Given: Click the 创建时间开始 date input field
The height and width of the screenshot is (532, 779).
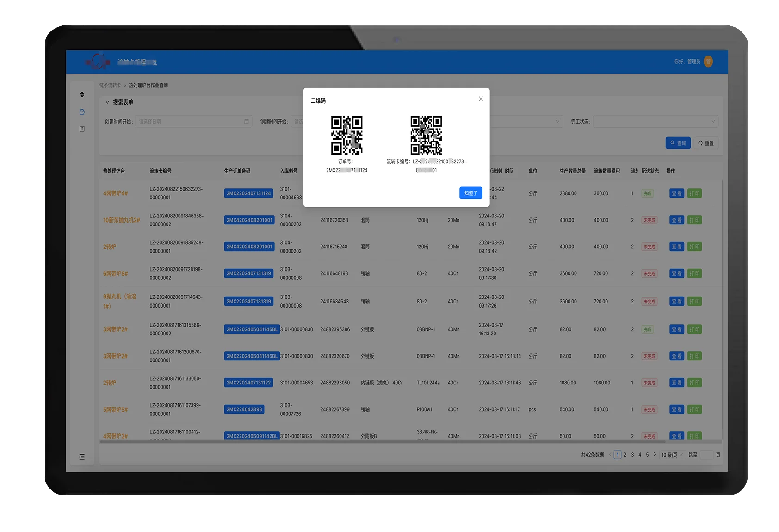Looking at the screenshot, I should coord(193,122).
